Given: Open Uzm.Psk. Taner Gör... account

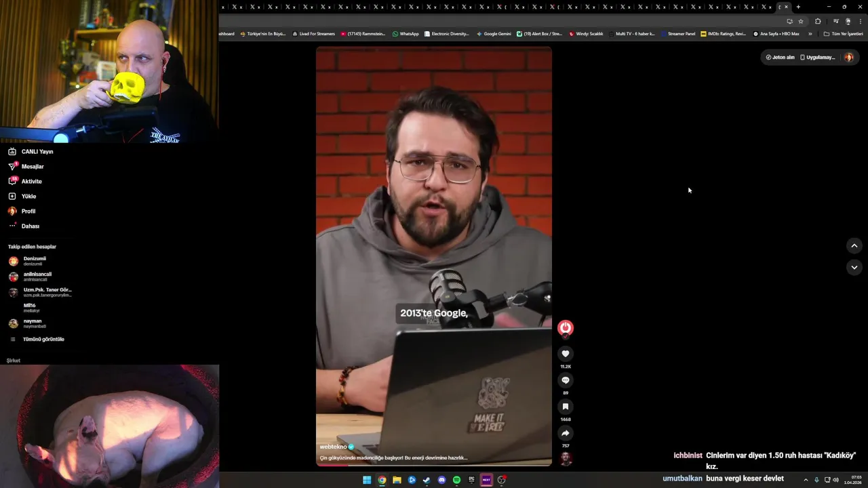Looking at the screenshot, I should (x=40, y=292).
